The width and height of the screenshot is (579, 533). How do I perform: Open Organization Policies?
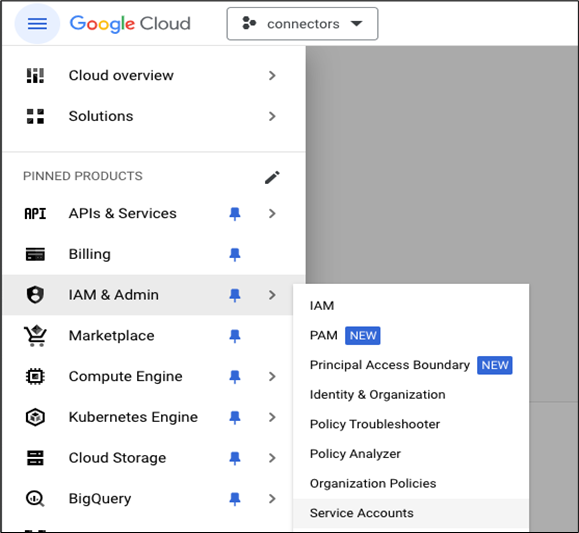coord(373,484)
